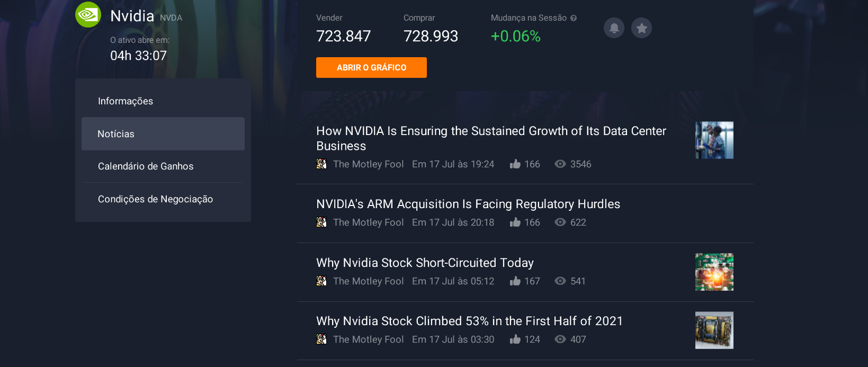This screenshot has width=868, height=367.
Task: Click Motley Fool icon on Data Center article
Action: (x=321, y=164)
